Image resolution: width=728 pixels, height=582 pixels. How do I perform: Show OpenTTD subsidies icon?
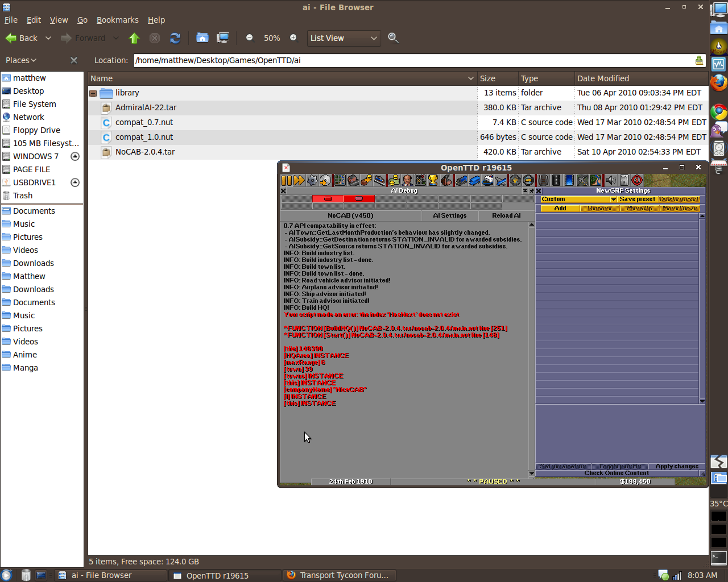click(x=366, y=180)
